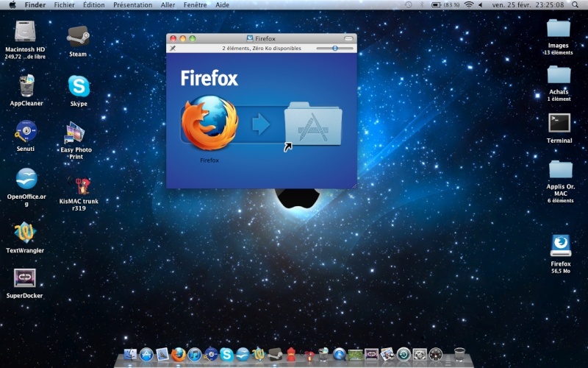Open the Fichier menu
588x368 pixels.
point(64,5)
